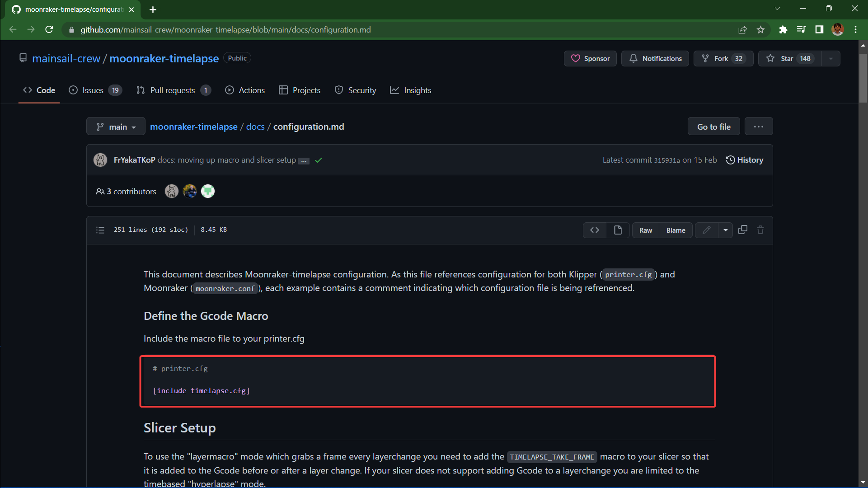The image size is (868, 488).
Task: Open second contributor avatar
Action: point(190,191)
